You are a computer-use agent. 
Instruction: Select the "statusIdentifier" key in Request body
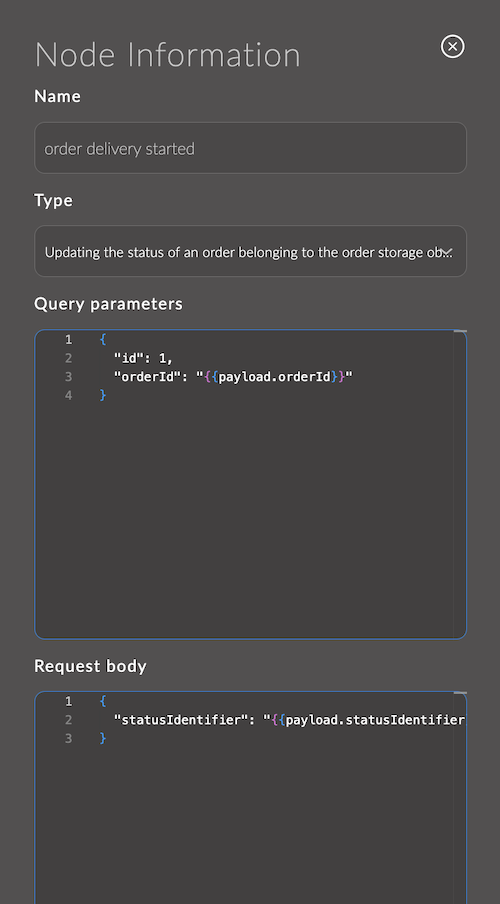pyautogui.click(x=181, y=720)
